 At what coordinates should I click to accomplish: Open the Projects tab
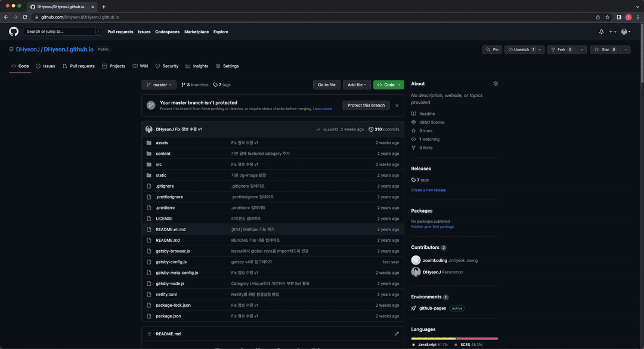coord(114,66)
